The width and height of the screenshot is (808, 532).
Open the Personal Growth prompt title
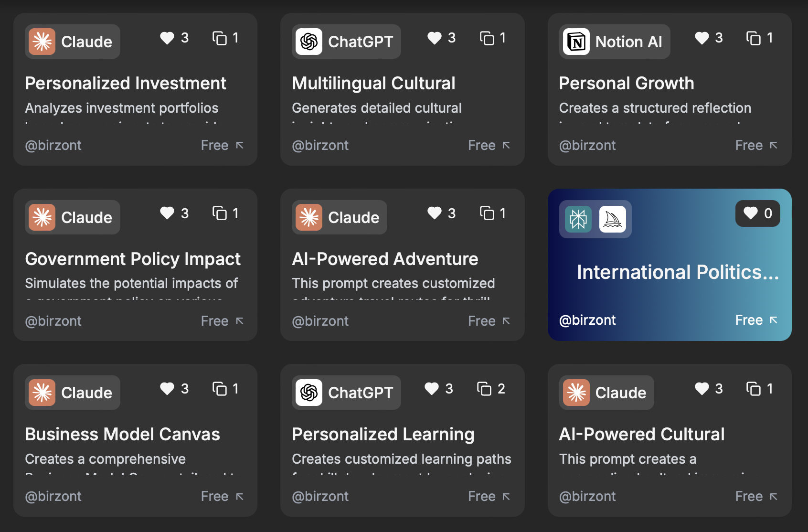pyautogui.click(x=627, y=83)
